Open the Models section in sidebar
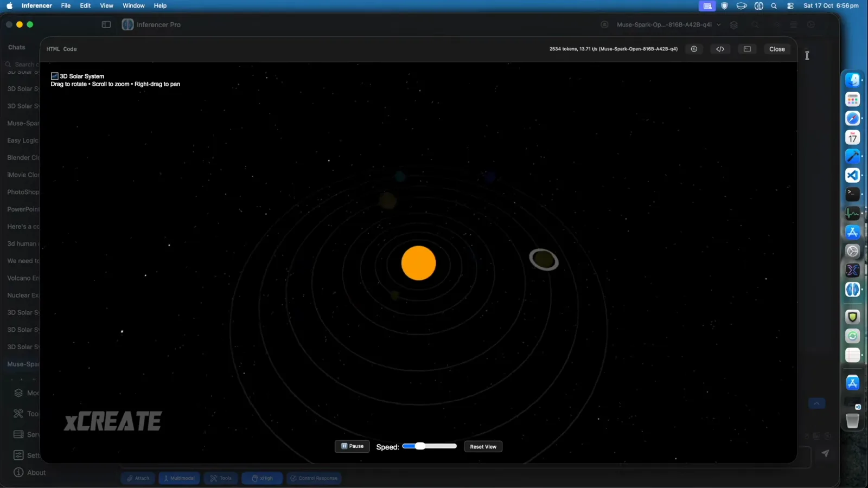The width and height of the screenshot is (868, 488). pos(26,393)
